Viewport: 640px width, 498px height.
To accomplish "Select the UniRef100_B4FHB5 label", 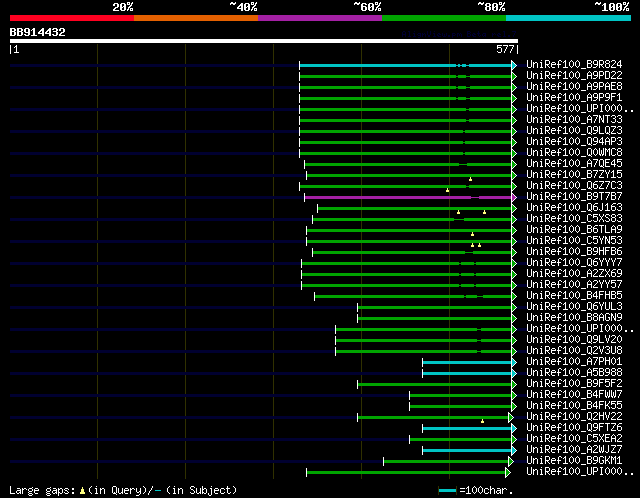I will pos(574,296).
